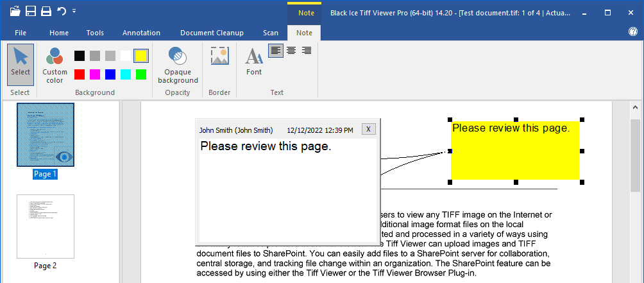Click the Open file icon in title bar
This screenshot has height=283, width=644.
15,11
